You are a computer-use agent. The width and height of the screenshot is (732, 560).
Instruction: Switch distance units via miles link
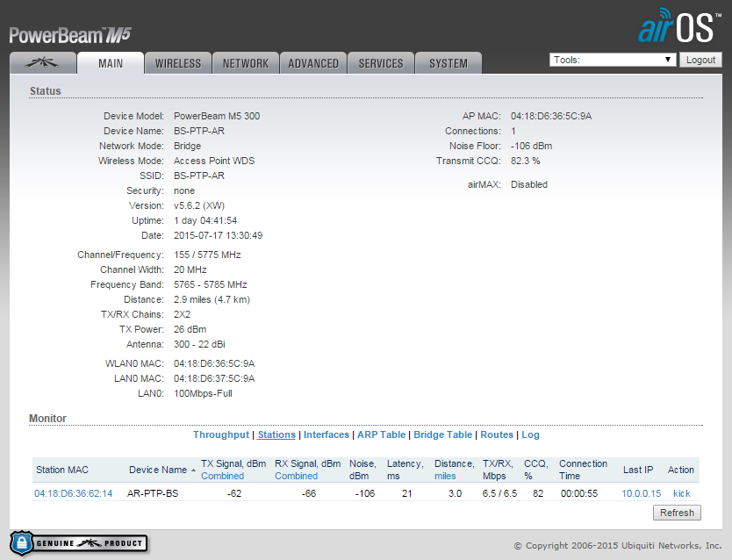[x=445, y=476]
